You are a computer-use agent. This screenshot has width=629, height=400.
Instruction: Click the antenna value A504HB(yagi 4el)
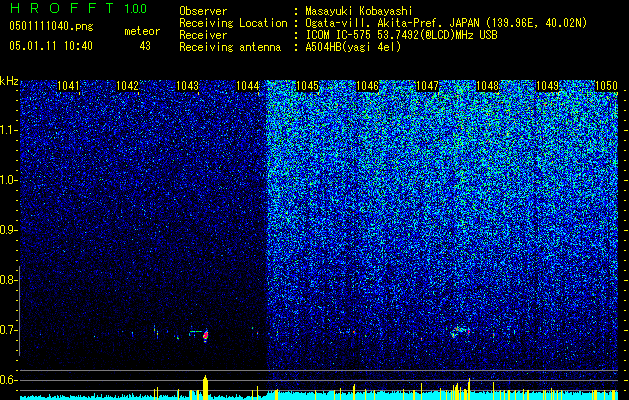tap(353, 47)
